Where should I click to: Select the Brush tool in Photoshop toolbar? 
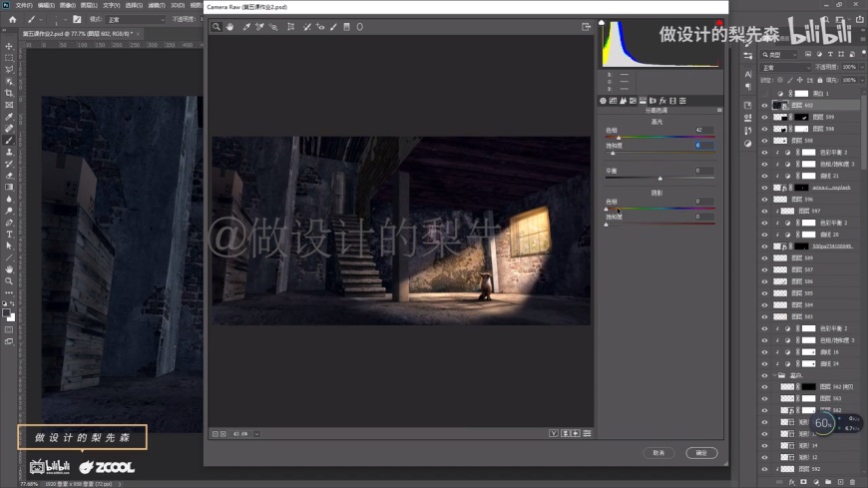[x=9, y=140]
